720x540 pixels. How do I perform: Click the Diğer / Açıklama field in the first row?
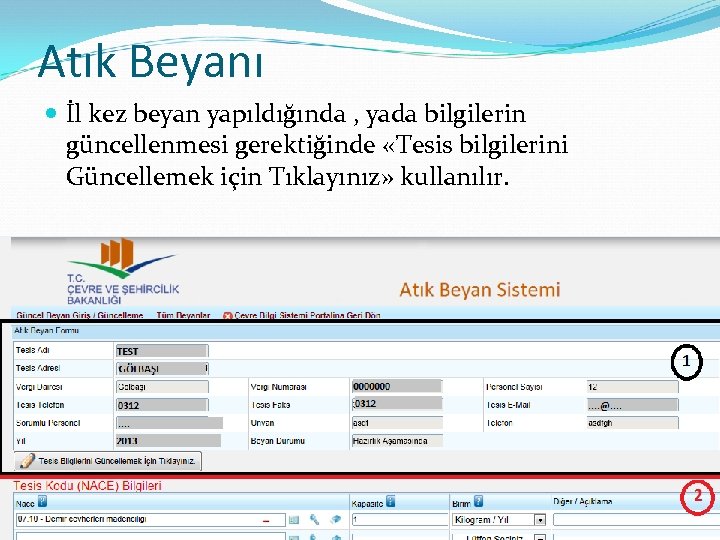(636, 520)
